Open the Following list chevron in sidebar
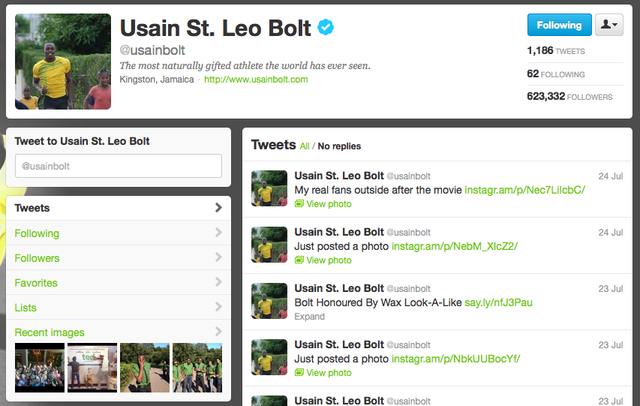Image resolution: width=640 pixels, height=406 pixels. (x=218, y=233)
